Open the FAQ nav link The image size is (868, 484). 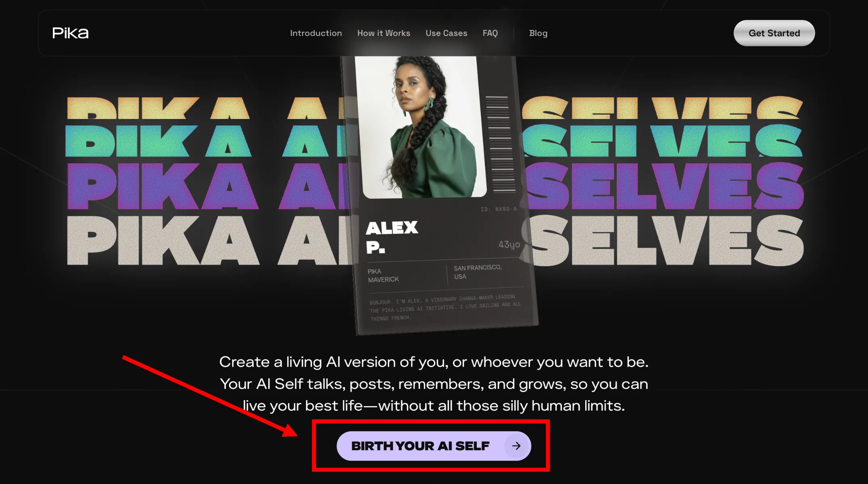coord(490,33)
